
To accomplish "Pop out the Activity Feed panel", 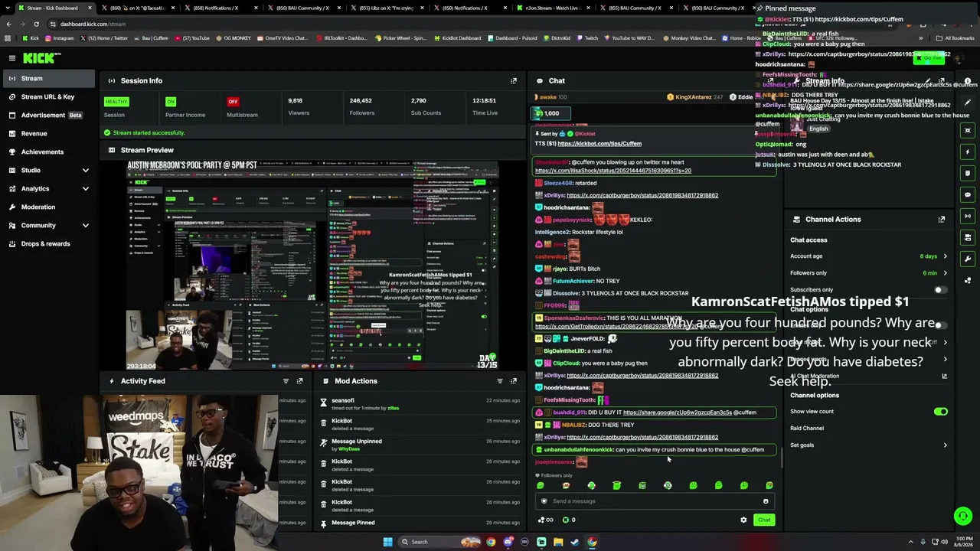I will click(x=299, y=381).
